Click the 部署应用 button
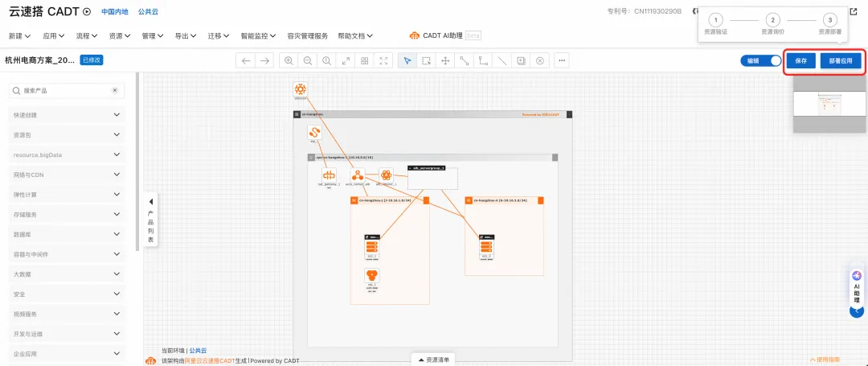This screenshot has width=868, height=366. 841,61
